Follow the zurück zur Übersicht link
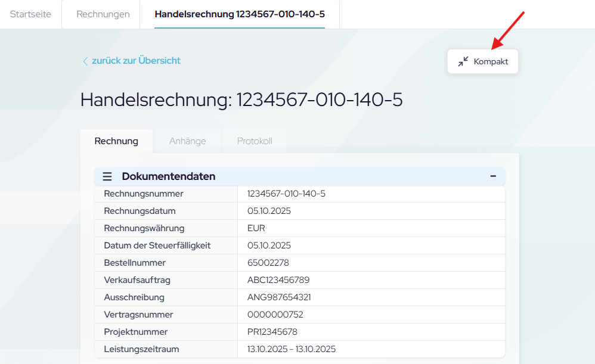This screenshot has width=595, height=364. click(x=136, y=61)
